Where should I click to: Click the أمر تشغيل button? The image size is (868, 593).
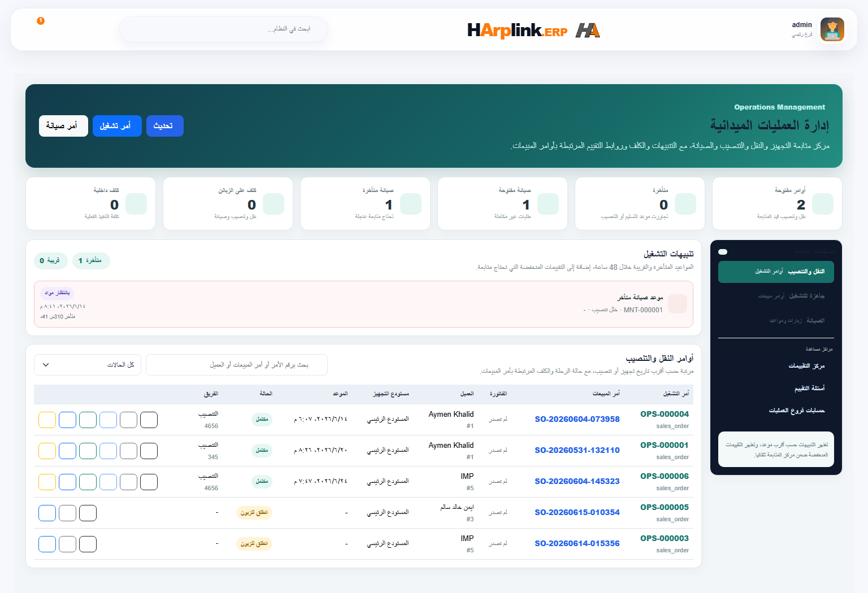117,126
